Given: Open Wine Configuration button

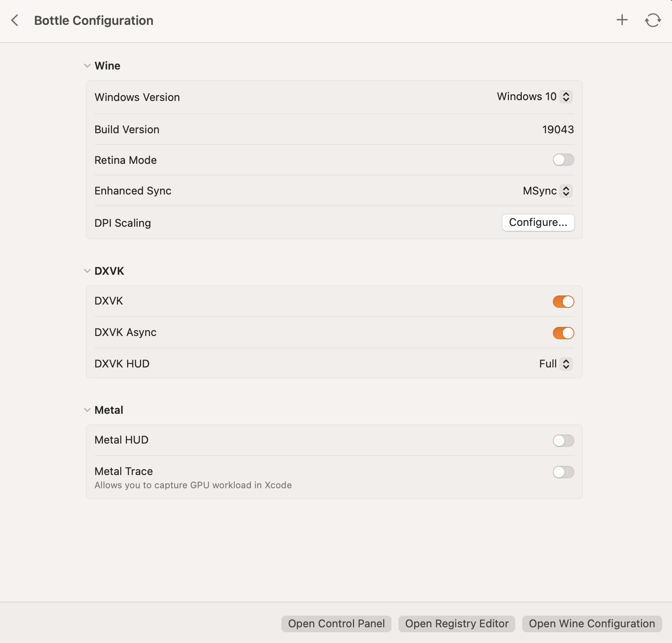Looking at the screenshot, I should pos(592,624).
